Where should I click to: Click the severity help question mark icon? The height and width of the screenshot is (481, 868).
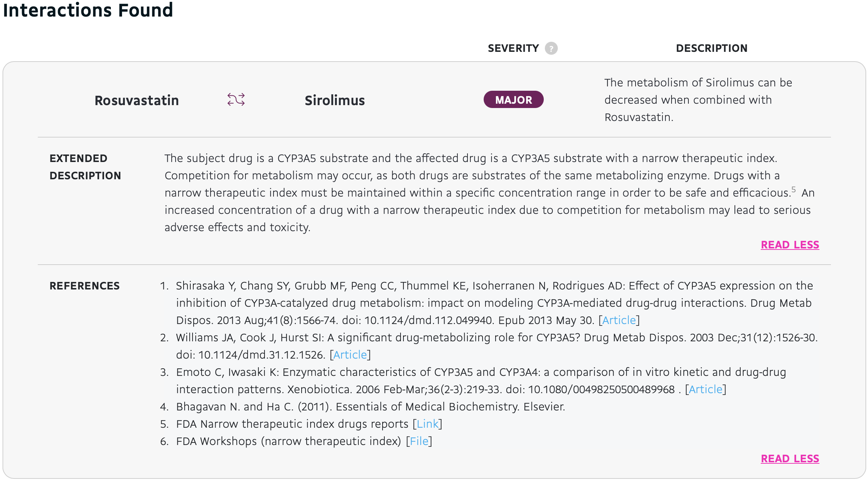(551, 48)
